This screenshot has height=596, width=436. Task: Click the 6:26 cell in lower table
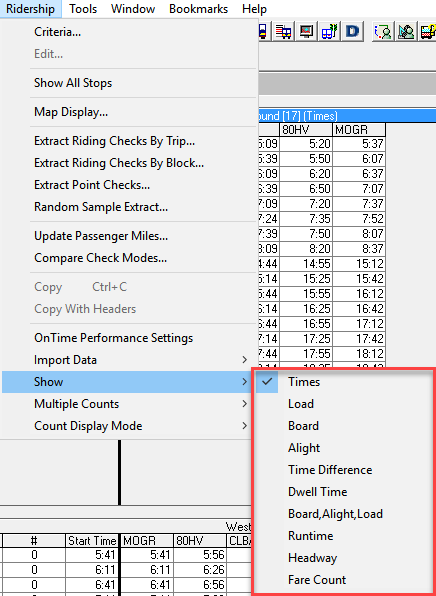(200, 570)
